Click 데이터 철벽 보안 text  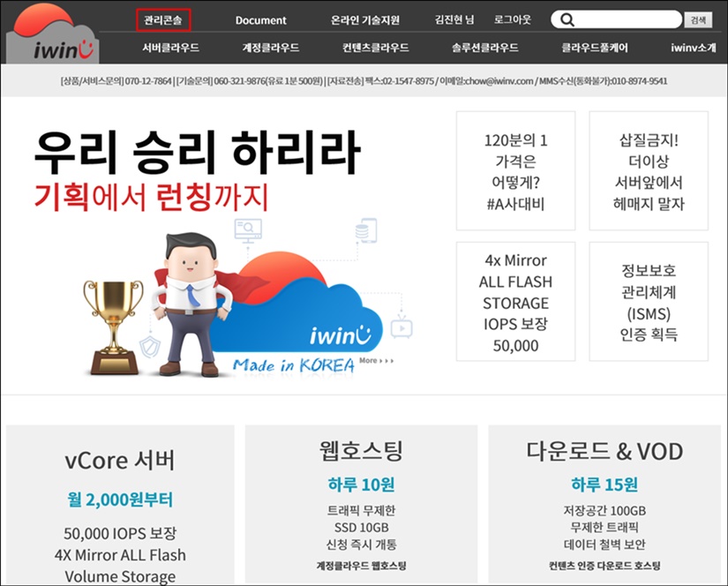[604, 545]
